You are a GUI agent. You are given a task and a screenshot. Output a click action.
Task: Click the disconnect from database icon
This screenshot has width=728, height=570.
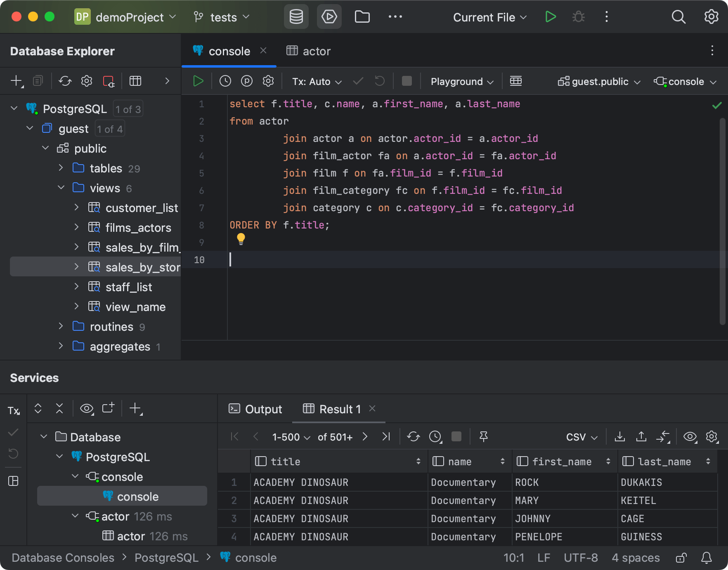pyautogui.click(x=109, y=81)
